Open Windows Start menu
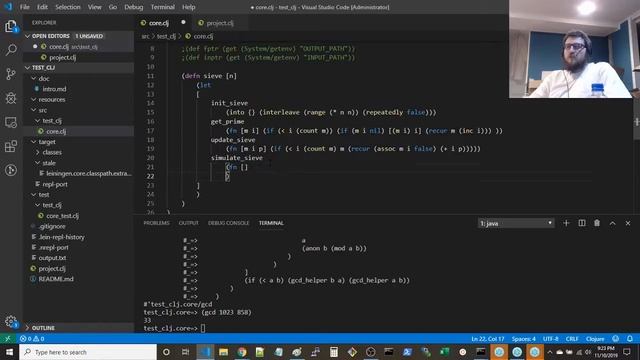The image size is (640, 360). pyautogui.click(x=9, y=352)
